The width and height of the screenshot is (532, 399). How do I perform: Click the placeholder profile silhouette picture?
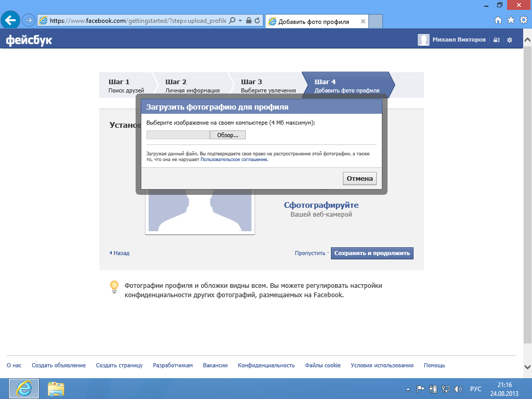200,211
